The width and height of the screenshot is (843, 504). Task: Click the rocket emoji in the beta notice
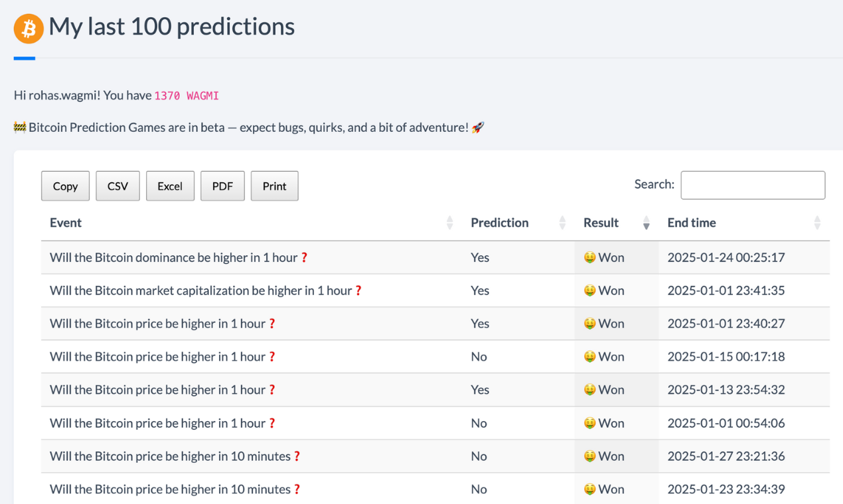click(477, 127)
